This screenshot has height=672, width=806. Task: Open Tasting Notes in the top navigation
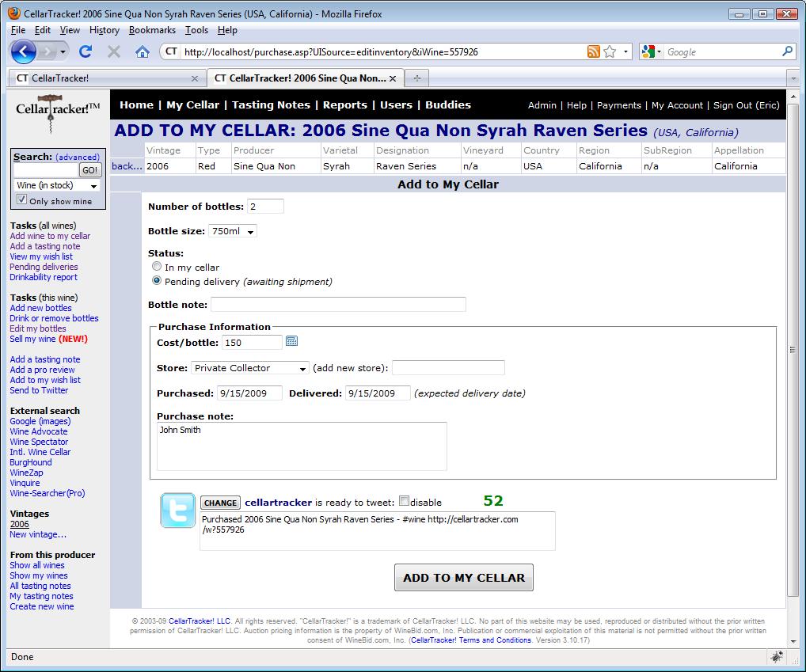tap(271, 104)
